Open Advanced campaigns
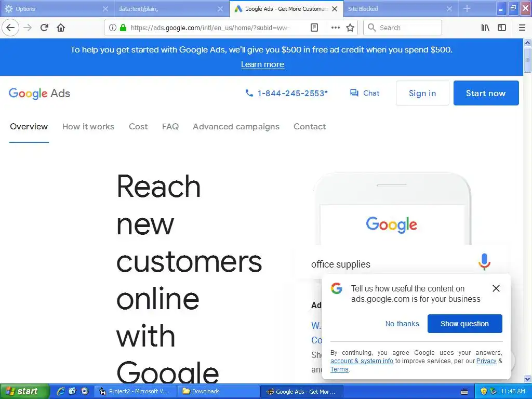The height and width of the screenshot is (399, 532). tap(236, 127)
